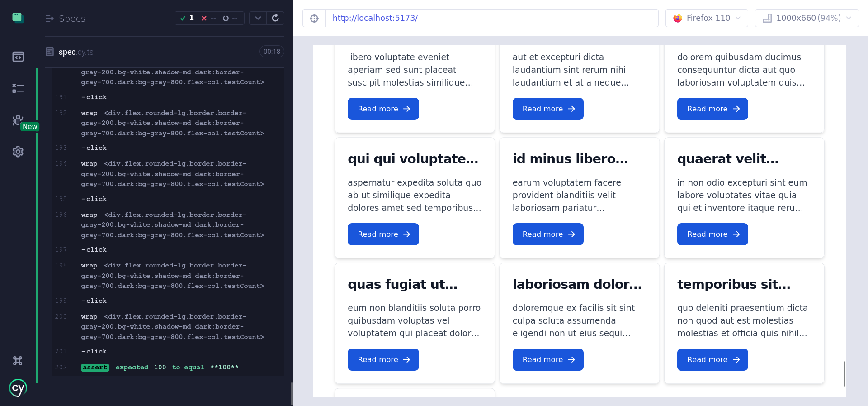
Task: Click the passed tests count checkmark
Action: pyautogui.click(x=187, y=18)
